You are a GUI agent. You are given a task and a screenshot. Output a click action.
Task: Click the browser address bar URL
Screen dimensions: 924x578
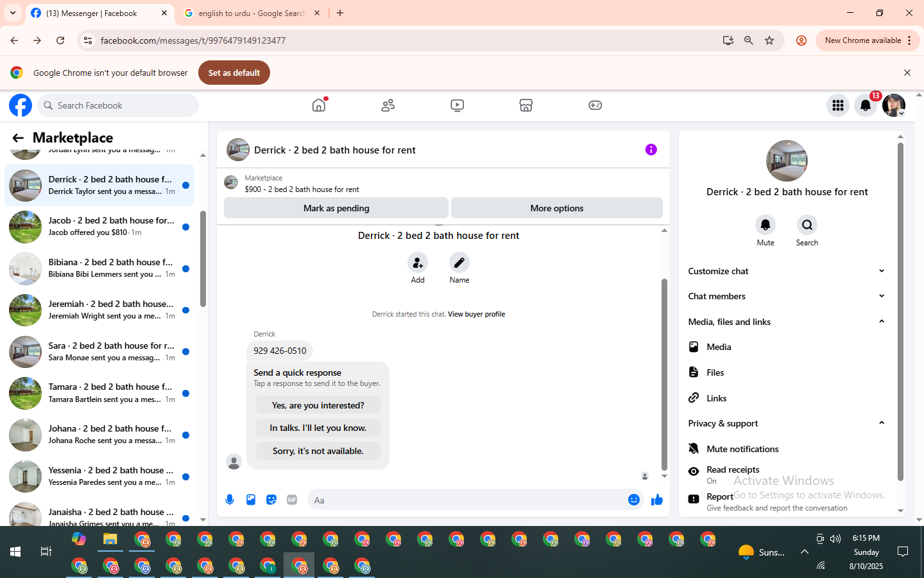[x=193, y=40]
